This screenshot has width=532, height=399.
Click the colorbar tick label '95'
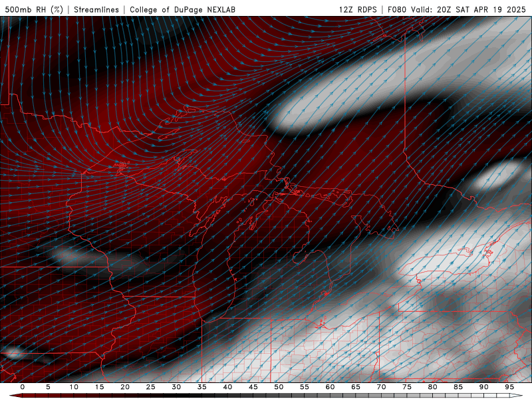click(x=509, y=387)
